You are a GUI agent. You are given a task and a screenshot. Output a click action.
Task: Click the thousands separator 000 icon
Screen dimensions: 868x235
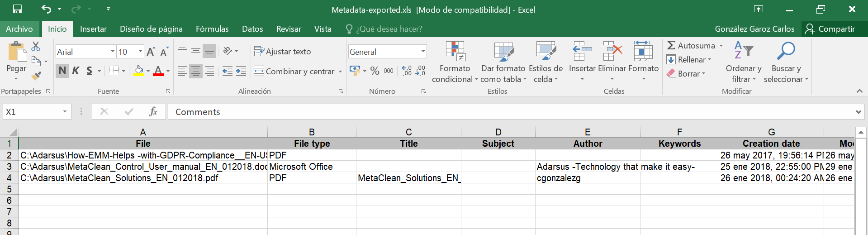(x=389, y=71)
